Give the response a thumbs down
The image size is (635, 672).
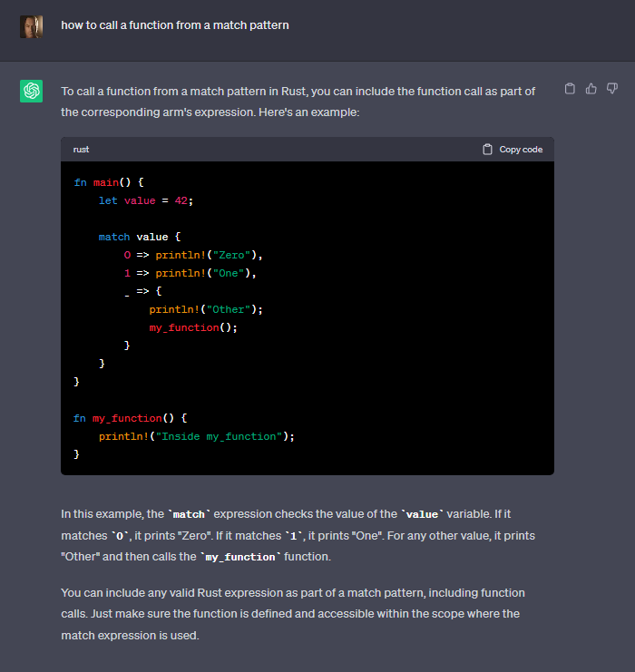point(611,89)
